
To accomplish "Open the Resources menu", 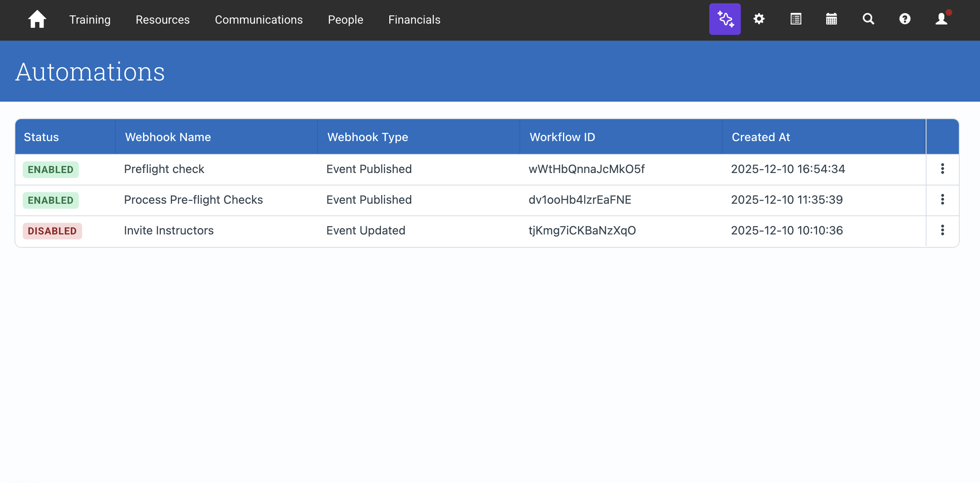I will click(x=163, y=20).
